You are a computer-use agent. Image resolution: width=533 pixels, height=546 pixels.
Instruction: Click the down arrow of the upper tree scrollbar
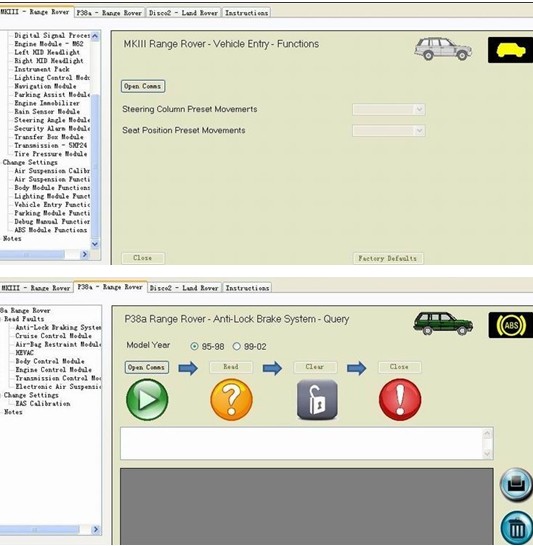95,244
